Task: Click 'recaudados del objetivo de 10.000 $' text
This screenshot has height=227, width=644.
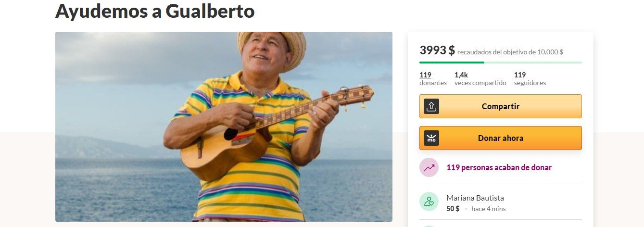Action: point(510,52)
